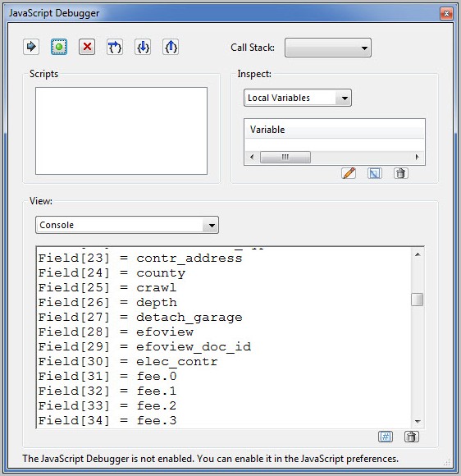Screen dimensions: 461x476
Task: Click the right arrow of Inspect scrollbar
Action: click(x=418, y=157)
